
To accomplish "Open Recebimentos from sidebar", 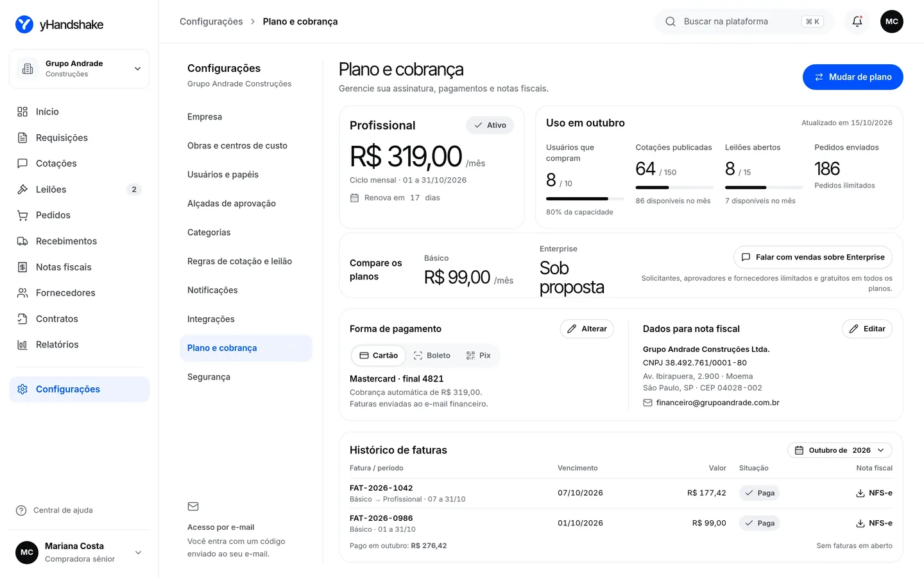I will (x=80, y=241).
